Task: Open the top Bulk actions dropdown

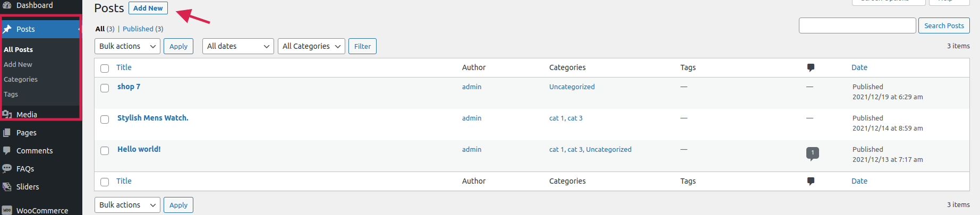Action: (x=127, y=47)
